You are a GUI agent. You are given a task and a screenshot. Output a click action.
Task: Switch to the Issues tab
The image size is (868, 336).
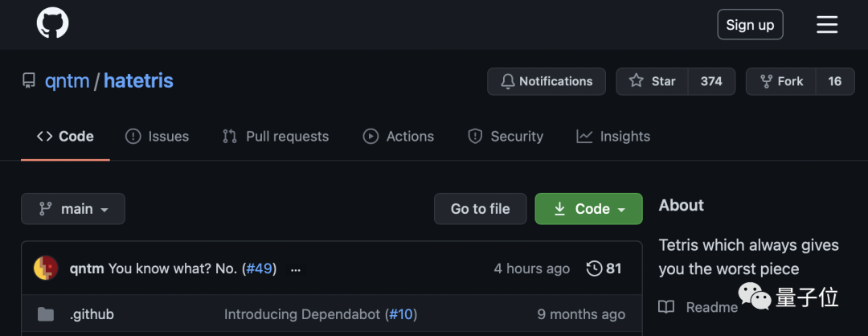click(x=158, y=137)
